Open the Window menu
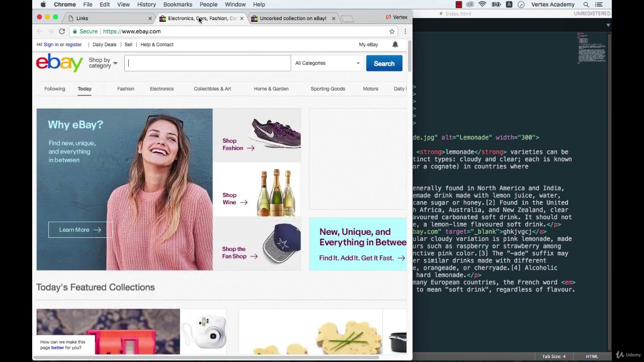This screenshot has width=644, height=362. (x=235, y=5)
